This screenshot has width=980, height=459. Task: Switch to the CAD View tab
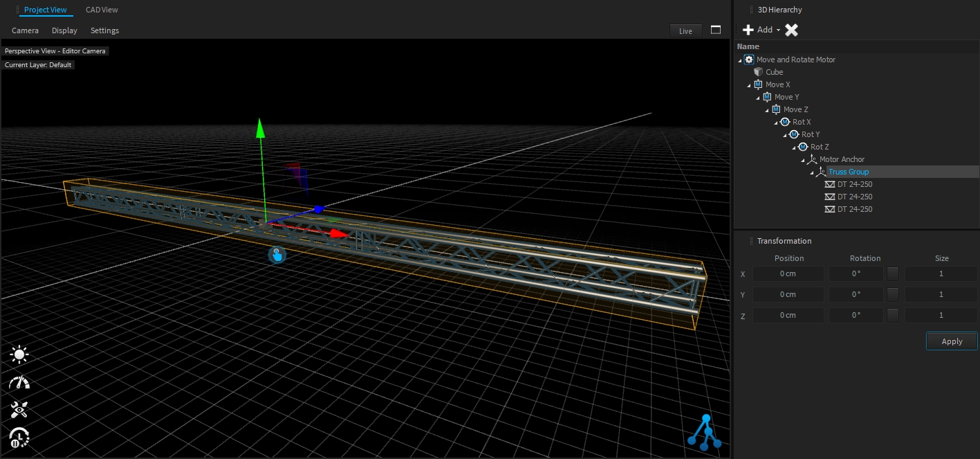[102, 10]
